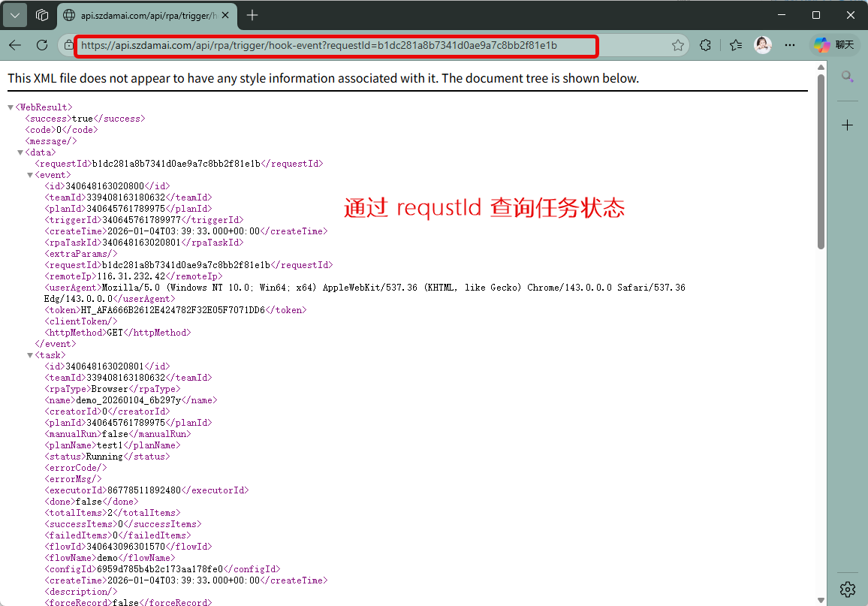The height and width of the screenshot is (606, 868).
Task: Open the Workspaces icon in title bar
Action: click(43, 15)
